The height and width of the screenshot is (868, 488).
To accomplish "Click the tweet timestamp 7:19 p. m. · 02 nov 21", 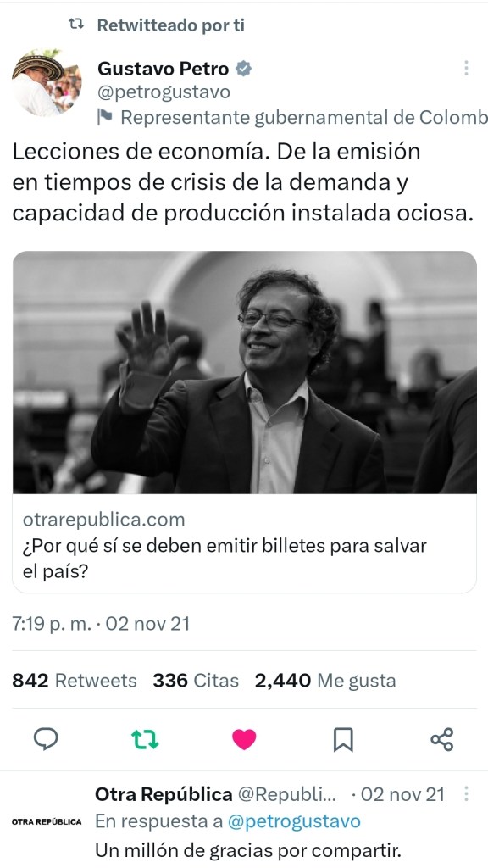I will (x=101, y=624).
